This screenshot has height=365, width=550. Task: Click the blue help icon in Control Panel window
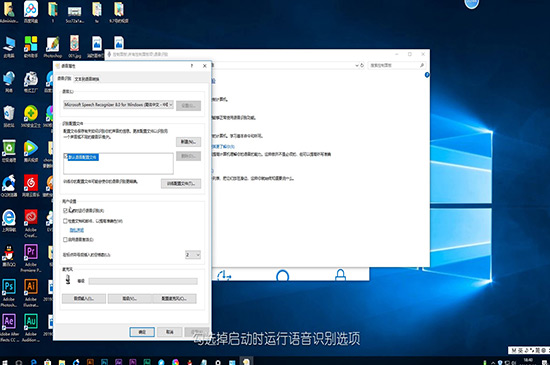coord(427,75)
